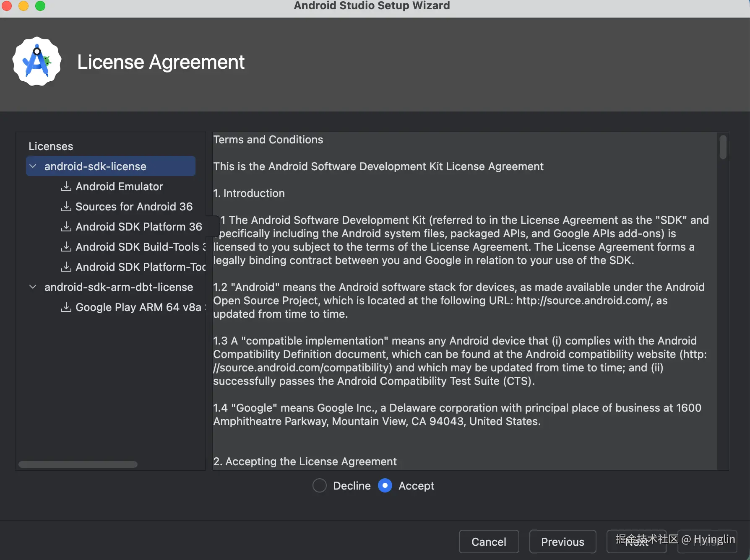Image resolution: width=750 pixels, height=560 pixels.
Task: Click the download icon beside Android SDK Platform 36
Action: [66, 226]
